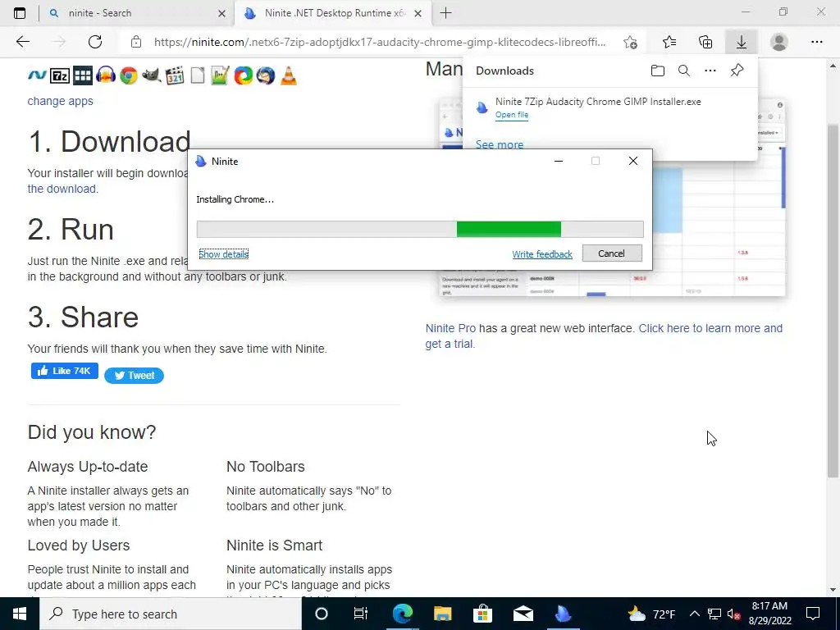Close the 'ninite - Search' tab
This screenshot has height=630, width=840.
pos(221,13)
